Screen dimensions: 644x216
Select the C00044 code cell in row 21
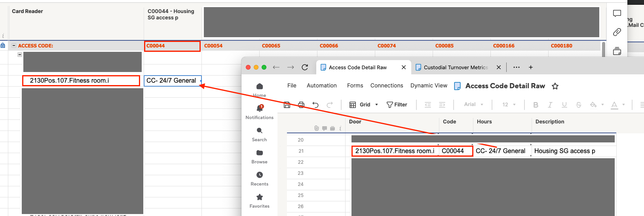click(x=456, y=151)
